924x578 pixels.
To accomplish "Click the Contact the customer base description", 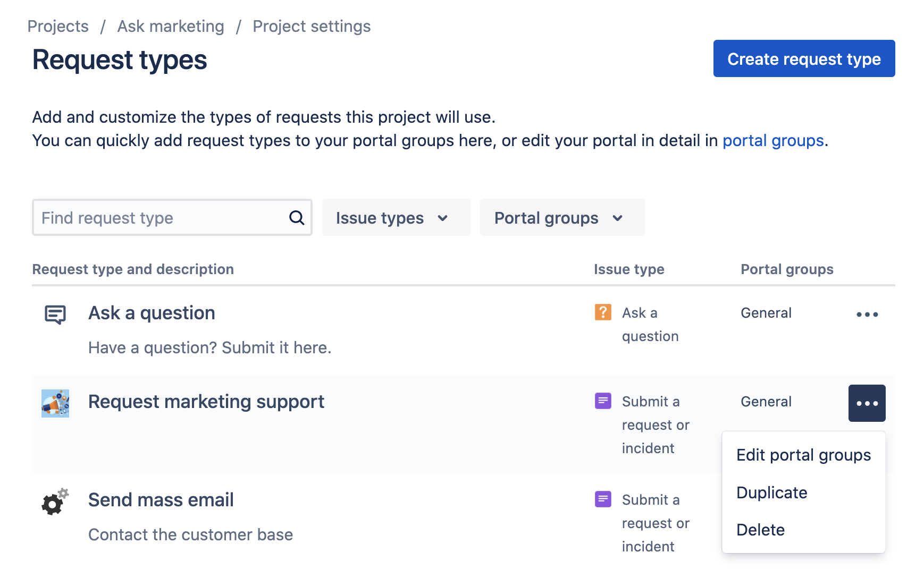I will click(191, 534).
